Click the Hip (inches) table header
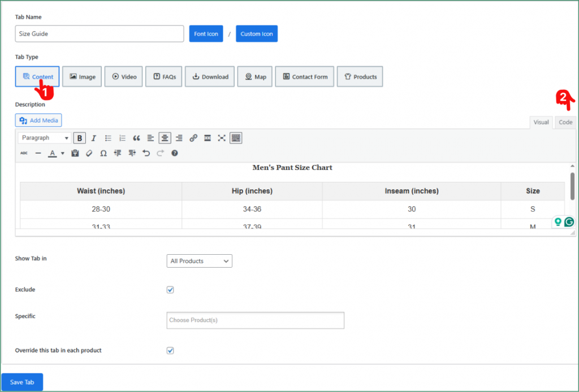This screenshot has height=392, width=579. pos(252,191)
